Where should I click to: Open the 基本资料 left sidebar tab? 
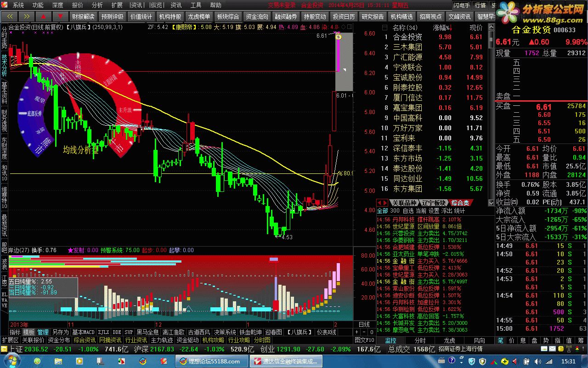4,93
